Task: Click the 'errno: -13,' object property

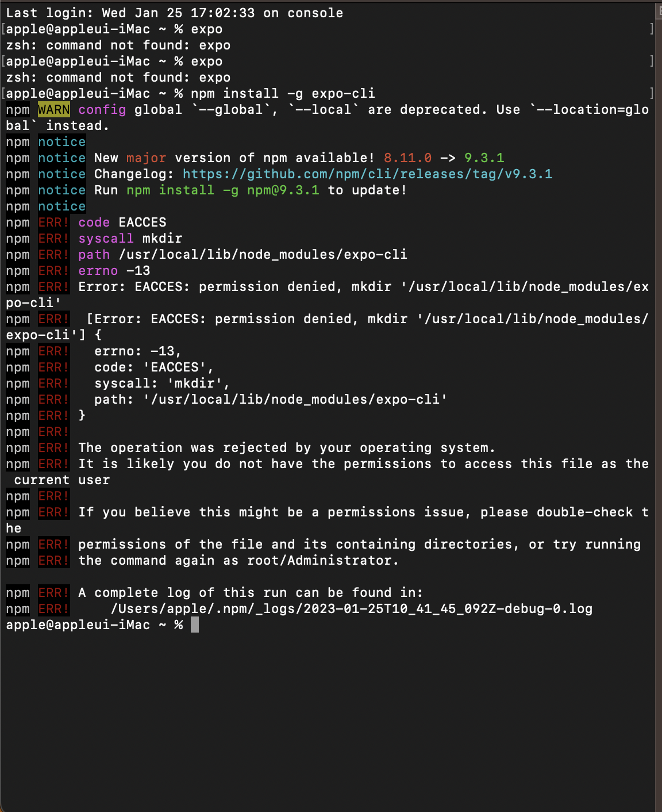Action: click(138, 351)
